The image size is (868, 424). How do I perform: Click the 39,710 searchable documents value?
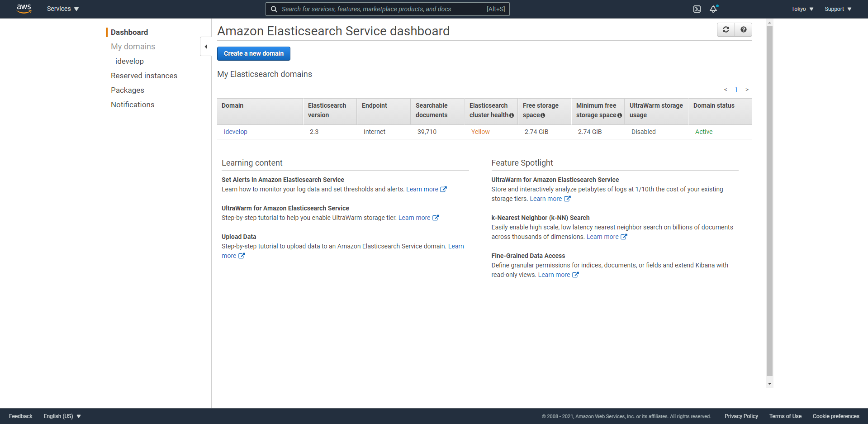(427, 132)
